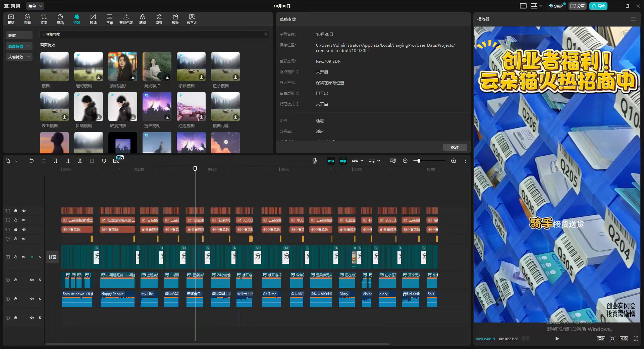
Task: Click the delete-left trim tool
Action: (68, 161)
